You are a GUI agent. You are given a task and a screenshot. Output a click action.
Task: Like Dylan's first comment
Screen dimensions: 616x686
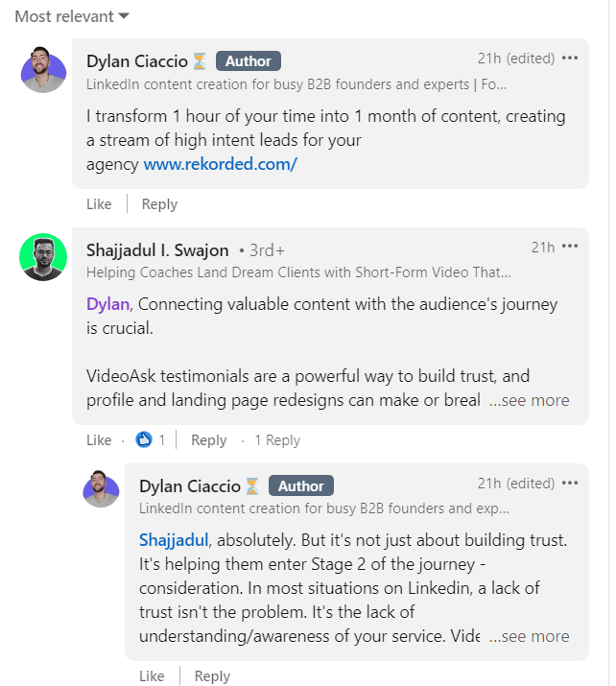(99, 204)
